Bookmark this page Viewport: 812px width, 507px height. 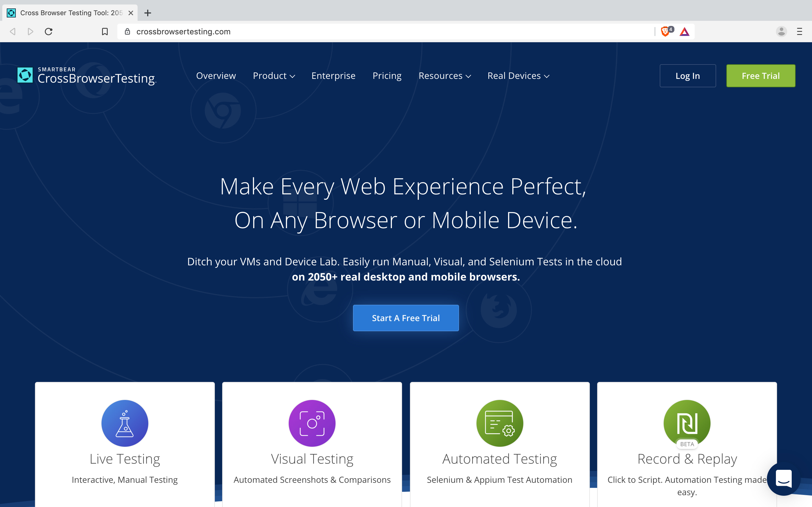(x=104, y=31)
